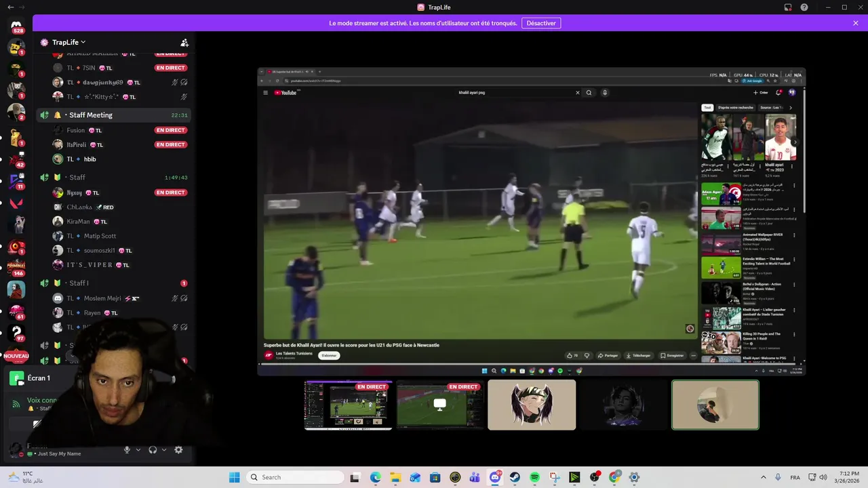This screenshot has width=868, height=488.
Task: Open File Explorer from taskbar
Action: point(395,477)
